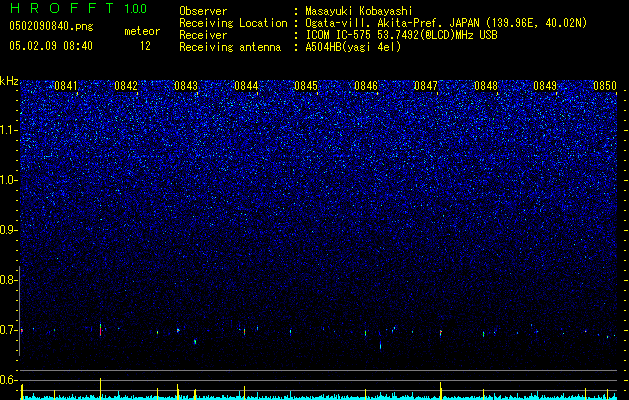Image resolution: width=629 pixels, height=400 pixels.
Task: Click the 0846 time marker
Action: 366,86
